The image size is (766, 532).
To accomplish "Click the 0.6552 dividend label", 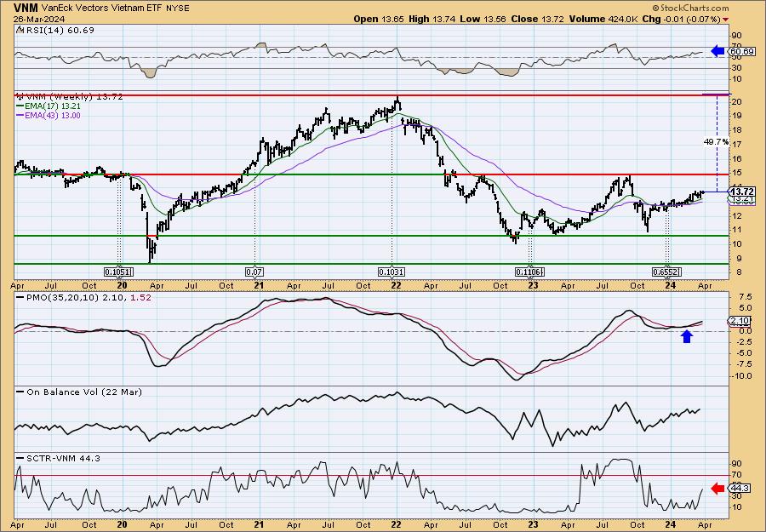I will pyautogui.click(x=666, y=272).
